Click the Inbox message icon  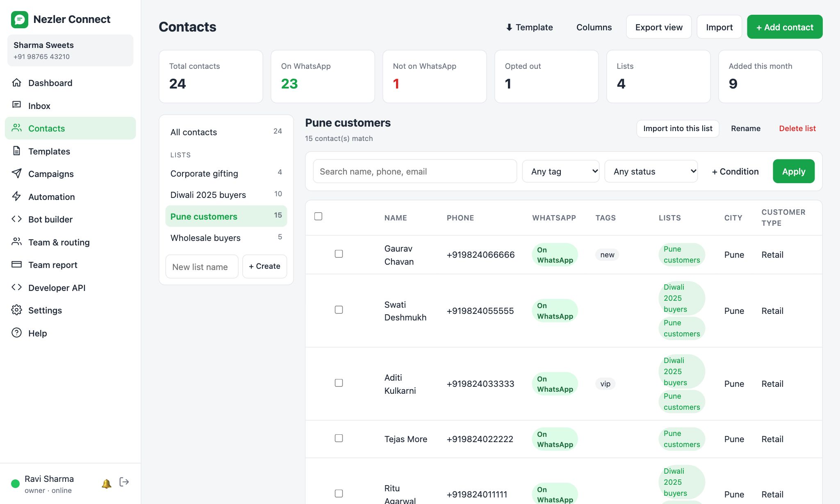pos(16,105)
